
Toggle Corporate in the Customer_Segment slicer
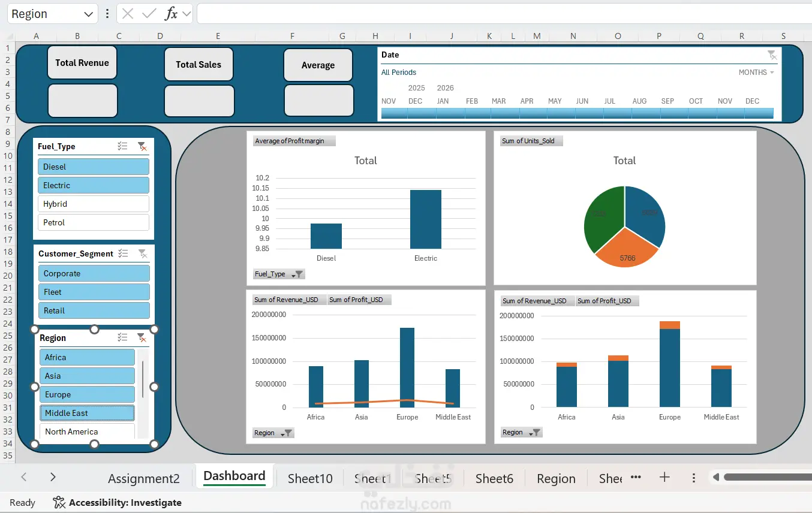(x=94, y=273)
